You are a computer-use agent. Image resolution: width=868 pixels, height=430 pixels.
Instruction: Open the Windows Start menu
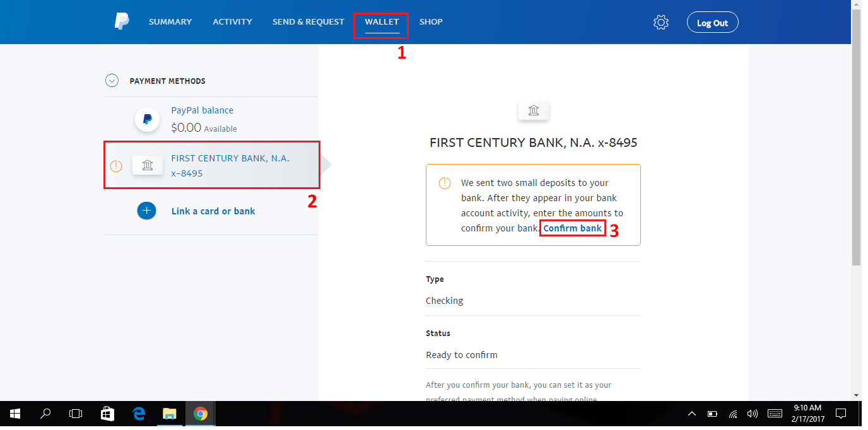click(15, 414)
